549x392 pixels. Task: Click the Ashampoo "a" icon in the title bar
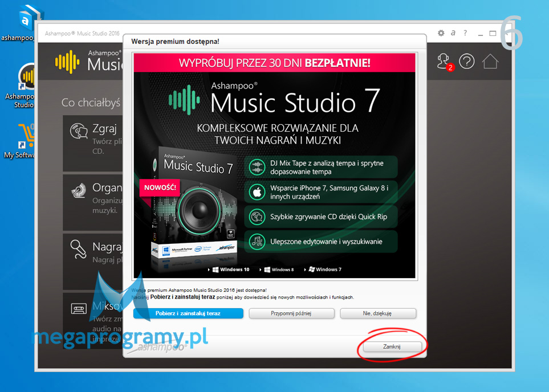pos(453,33)
